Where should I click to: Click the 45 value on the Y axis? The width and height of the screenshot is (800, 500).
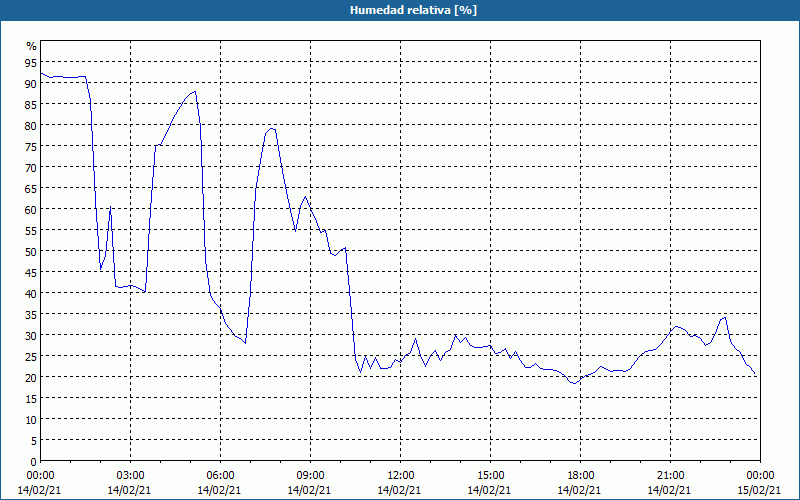pos(31,272)
